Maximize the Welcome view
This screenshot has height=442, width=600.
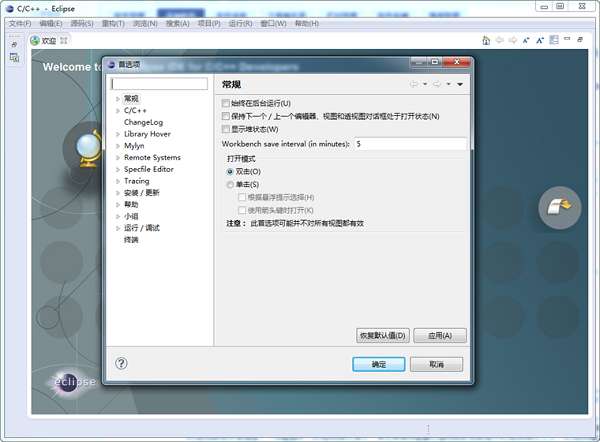(580, 39)
